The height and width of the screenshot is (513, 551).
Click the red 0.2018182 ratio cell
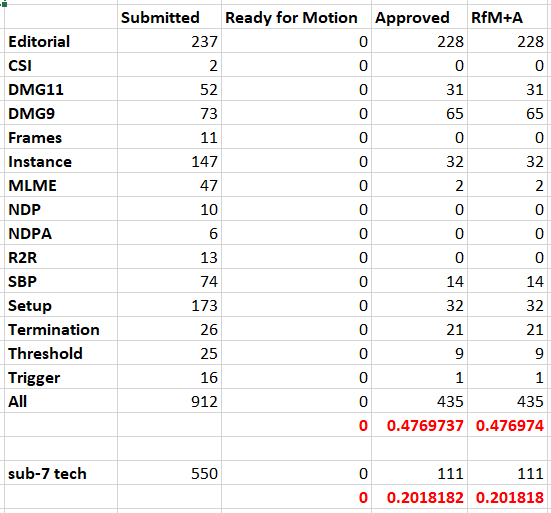(x=419, y=497)
